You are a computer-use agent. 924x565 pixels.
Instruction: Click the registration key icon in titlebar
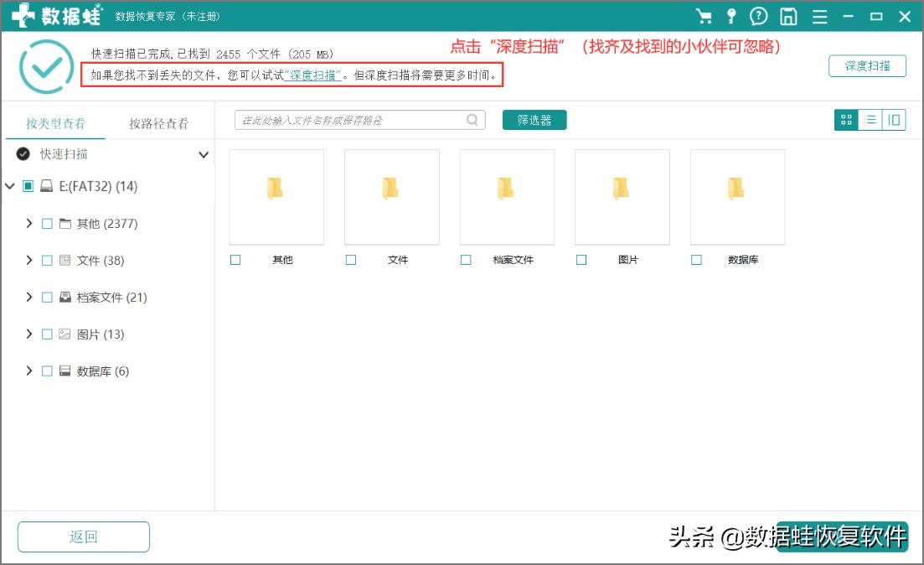pos(731,16)
